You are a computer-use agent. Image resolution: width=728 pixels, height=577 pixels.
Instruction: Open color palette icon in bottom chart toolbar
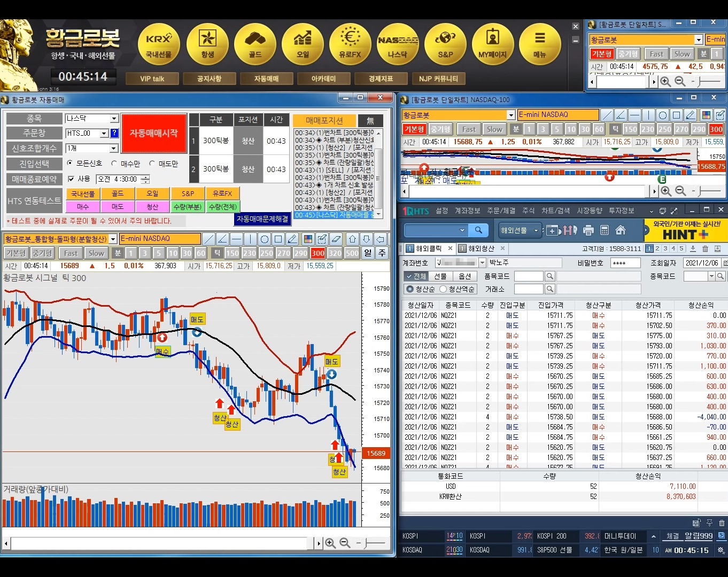point(308,239)
